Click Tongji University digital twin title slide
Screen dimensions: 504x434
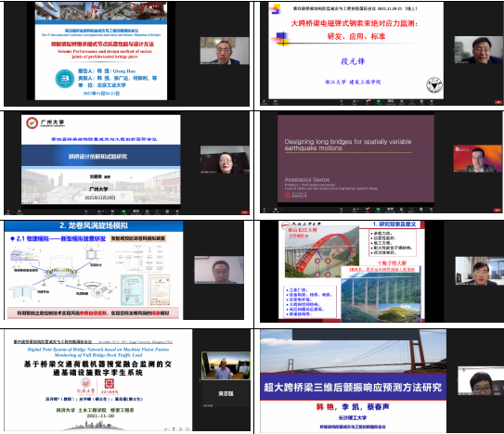(x=98, y=380)
